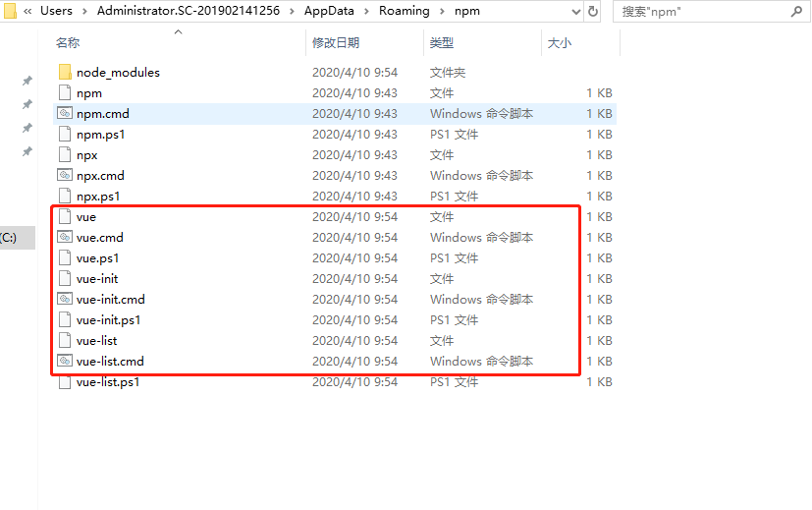Click the PS1 文件 type of vue-list.ps1
The width and height of the screenshot is (812, 510).
[x=455, y=382]
